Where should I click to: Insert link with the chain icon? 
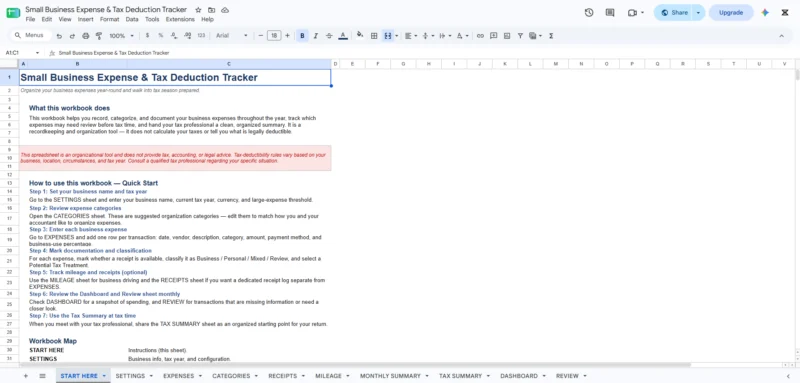[480, 36]
